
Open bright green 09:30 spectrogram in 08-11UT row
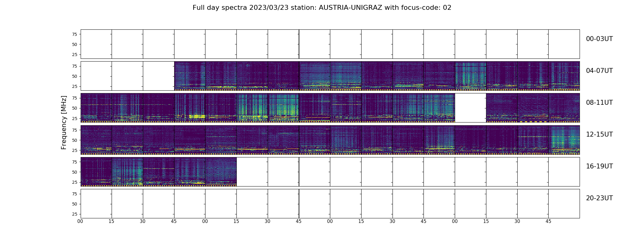click(283, 108)
